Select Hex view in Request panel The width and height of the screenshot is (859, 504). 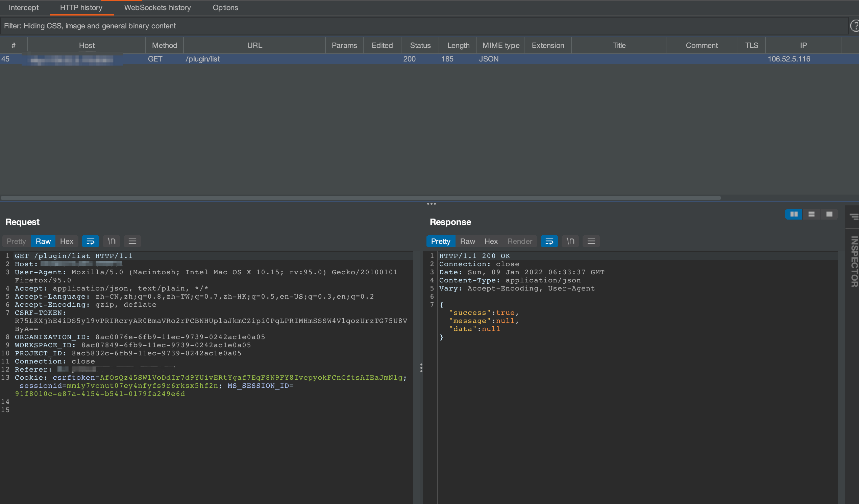67,241
